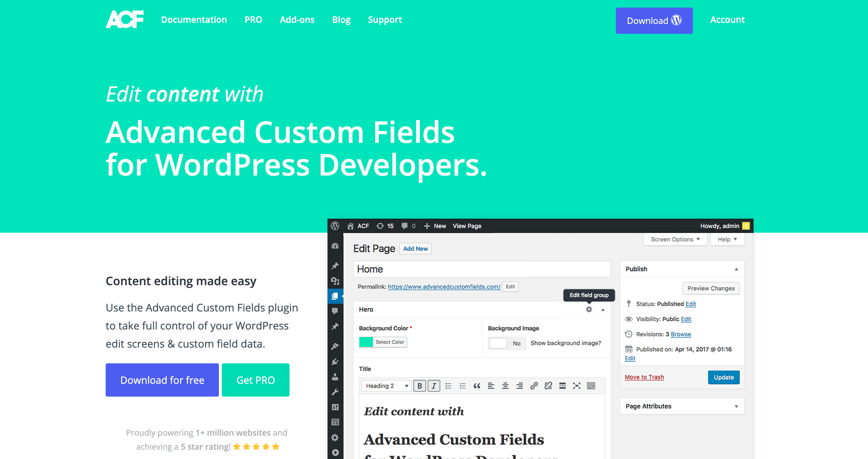Open the Tools wrench icon in sidebar
The height and width of the screenshot is (459, 868).
pos(335,392)
